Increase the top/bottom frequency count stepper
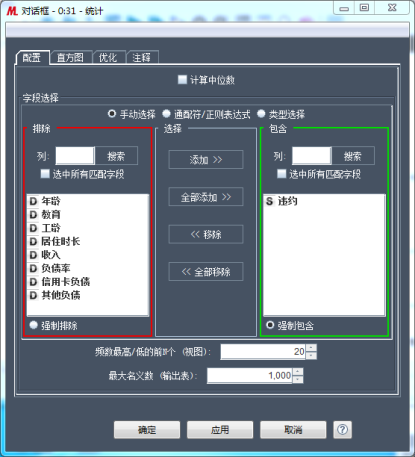Viewport: 415px width, 457px height. tap(311, 348)
